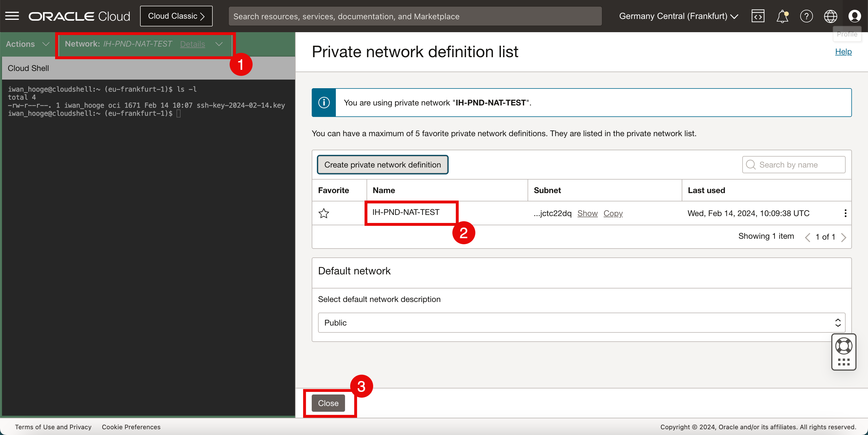Screen dimensions: 868x435
Task: Open the notifications bell
Action: pyautogui.click(x=782, y=16)
